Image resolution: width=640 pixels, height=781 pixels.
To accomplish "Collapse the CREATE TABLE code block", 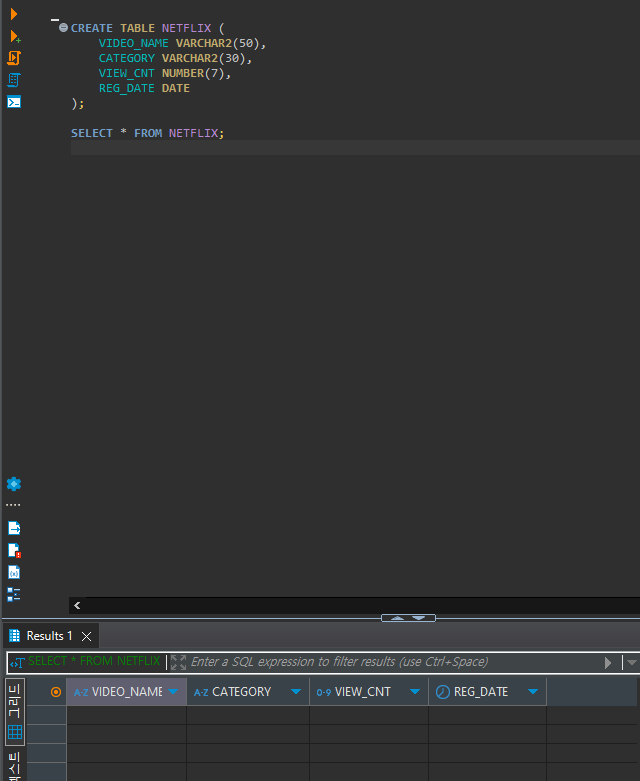I will 63,27.
